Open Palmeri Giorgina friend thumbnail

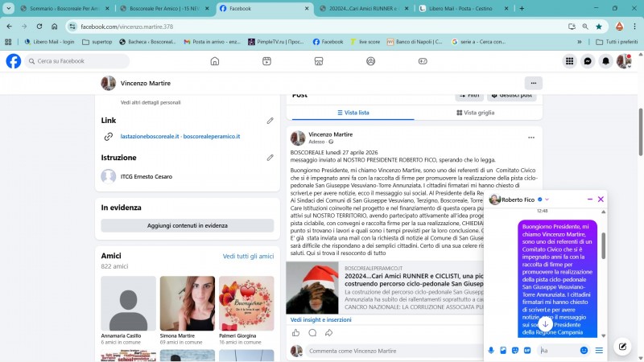point(246,303)
